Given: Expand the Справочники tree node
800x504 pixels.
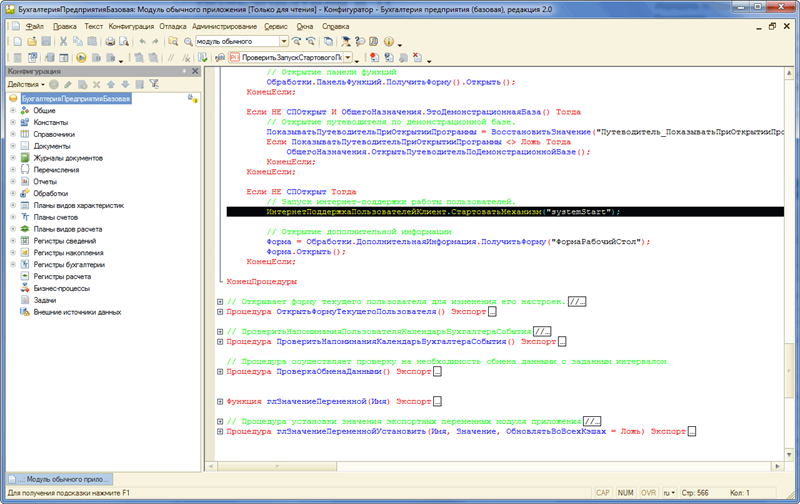Looking at the screenshot, I should (x=13, y=134).
